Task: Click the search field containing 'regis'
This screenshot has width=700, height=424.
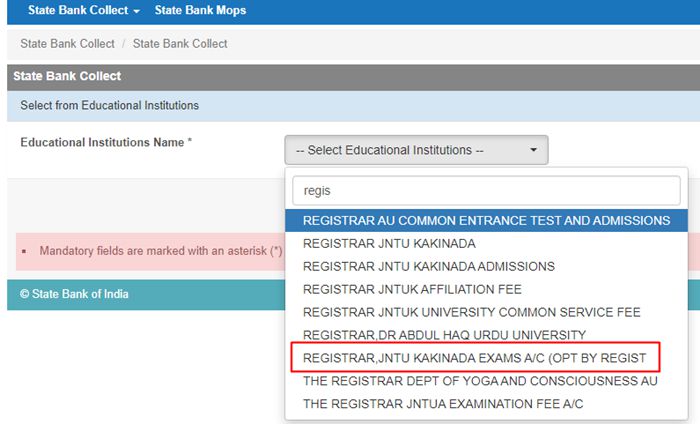Action: (x=487, y=191)
